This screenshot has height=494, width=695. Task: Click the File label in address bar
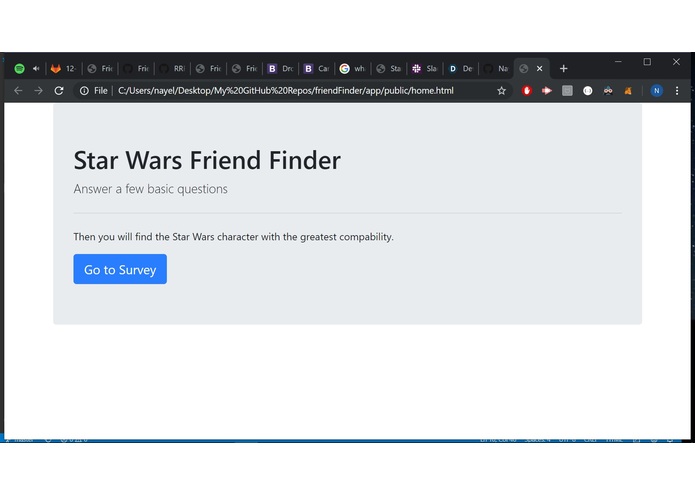pos(101,91)
